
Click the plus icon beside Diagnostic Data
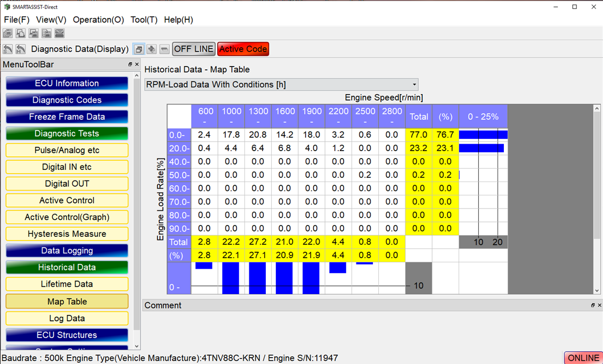tap(152, 49)
